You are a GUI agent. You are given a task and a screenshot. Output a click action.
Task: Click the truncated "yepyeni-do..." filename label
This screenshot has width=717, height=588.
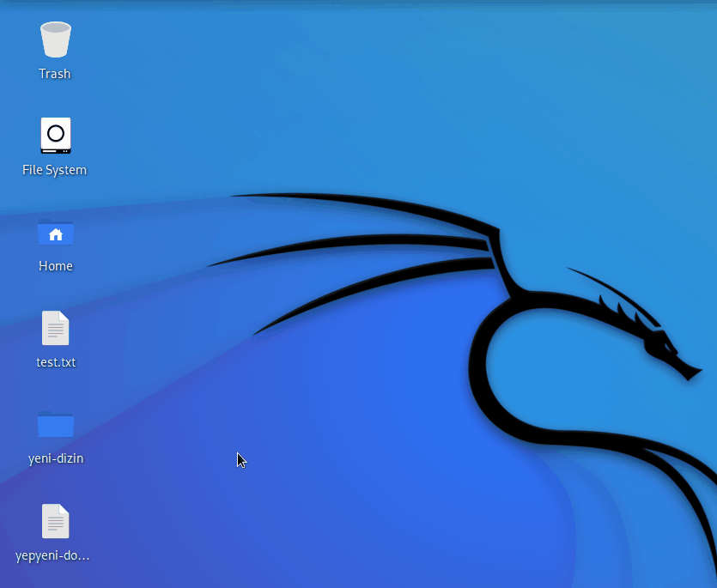pos(52,555)
